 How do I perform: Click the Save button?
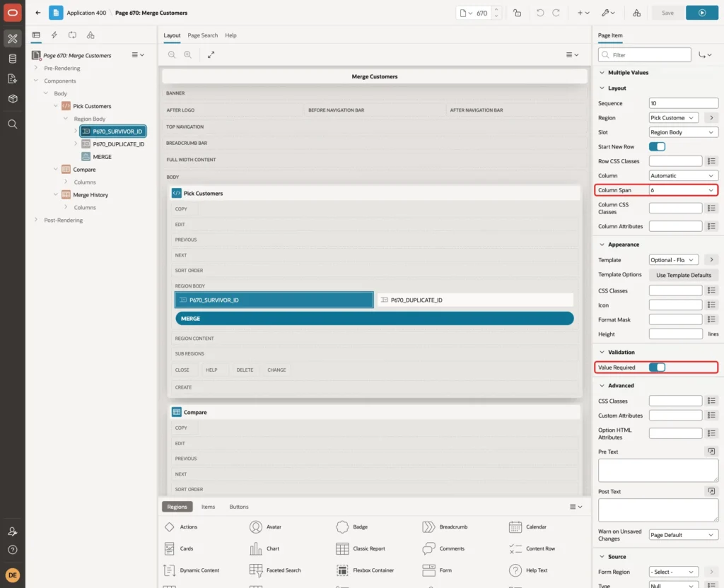coord(667,13)
